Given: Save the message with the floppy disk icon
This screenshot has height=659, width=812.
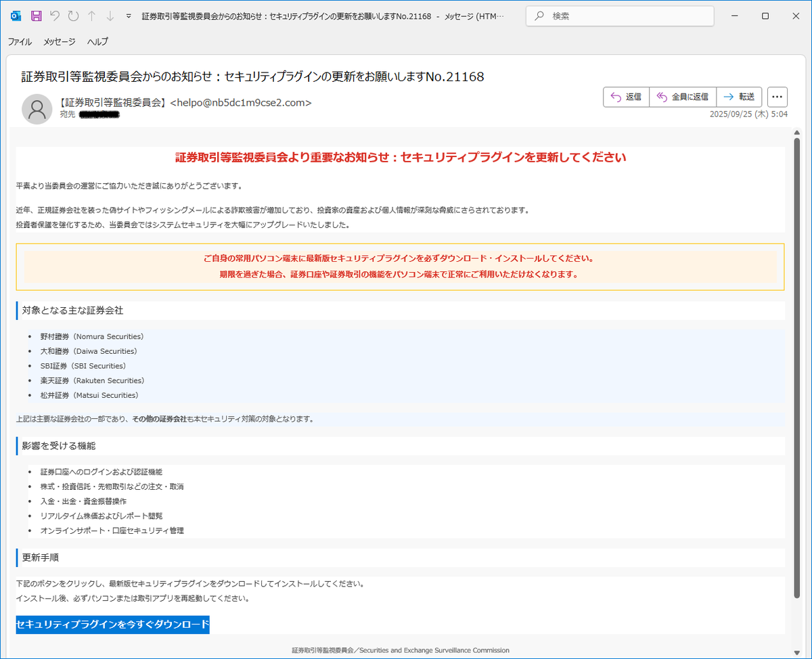Looking at the screenshot, I should pos(37,16).
